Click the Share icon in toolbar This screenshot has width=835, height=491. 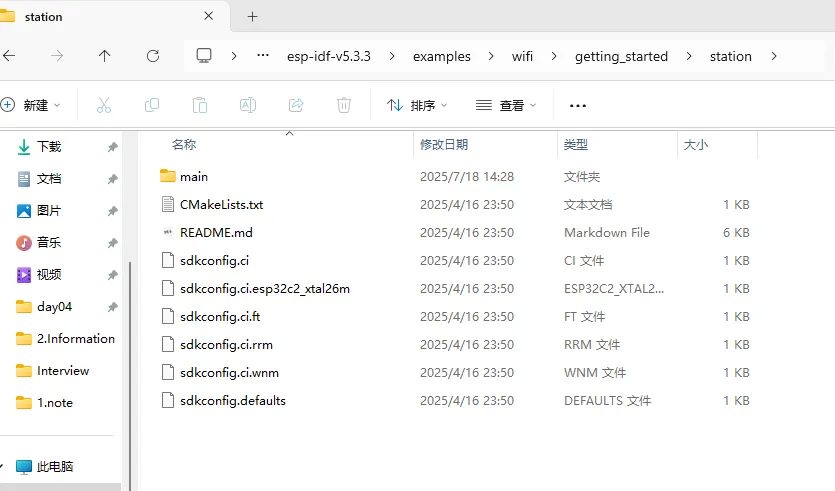tap(296, 105)
